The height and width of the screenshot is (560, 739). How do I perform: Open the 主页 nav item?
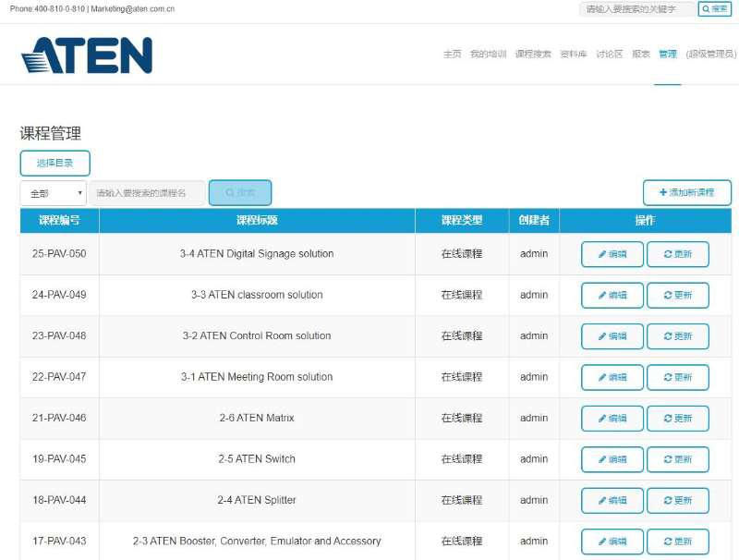(453, 54)
